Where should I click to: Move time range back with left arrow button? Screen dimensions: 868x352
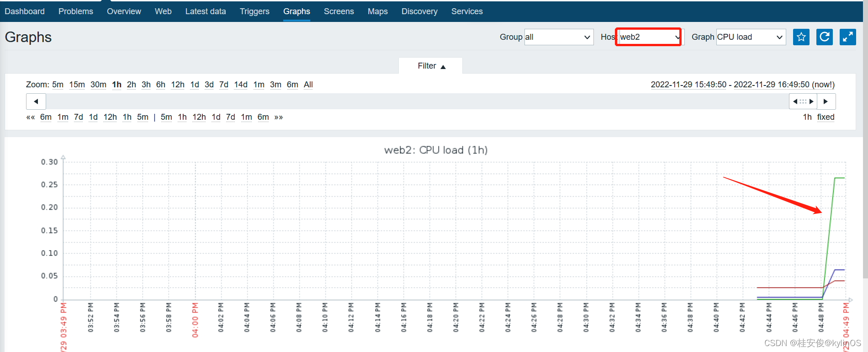click(x=36, y=101)
